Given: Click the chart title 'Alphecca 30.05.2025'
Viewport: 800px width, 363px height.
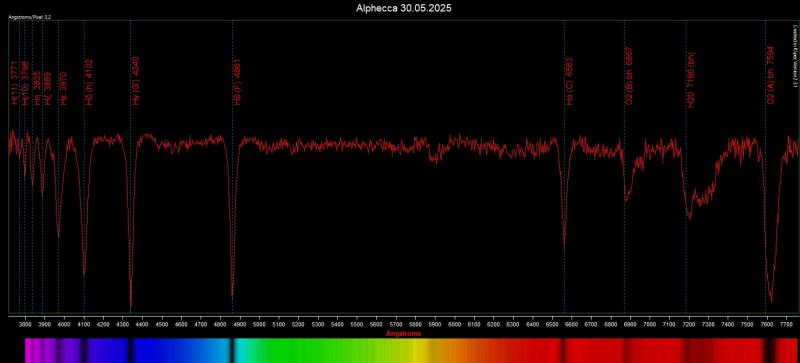Looking at the screenshot, I should [404, 8].
